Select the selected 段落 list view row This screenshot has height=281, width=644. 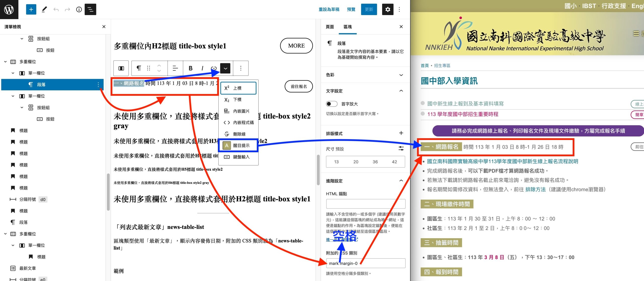(x=52, y=85)
